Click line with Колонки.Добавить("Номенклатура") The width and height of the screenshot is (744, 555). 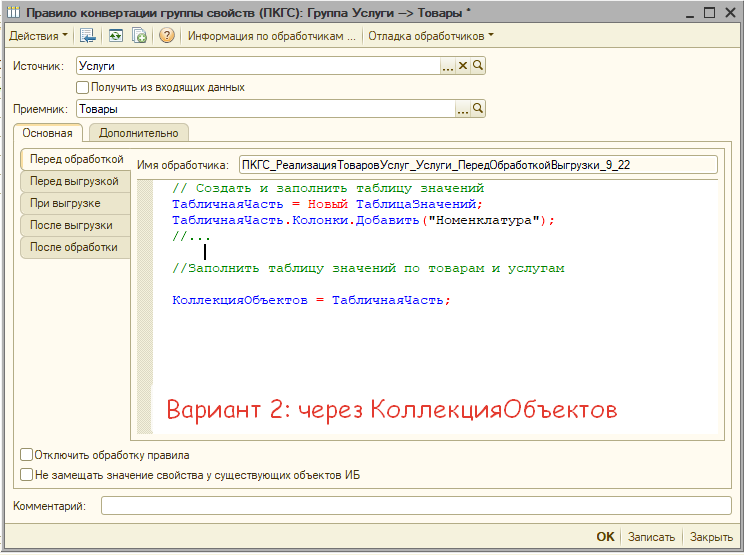[x=363, y=221]
